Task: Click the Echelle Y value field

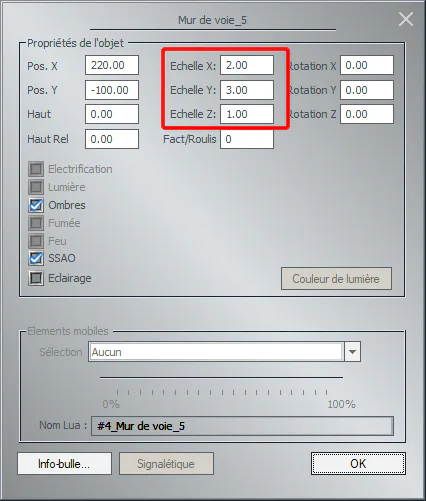Action: click(x=247, y=90)
